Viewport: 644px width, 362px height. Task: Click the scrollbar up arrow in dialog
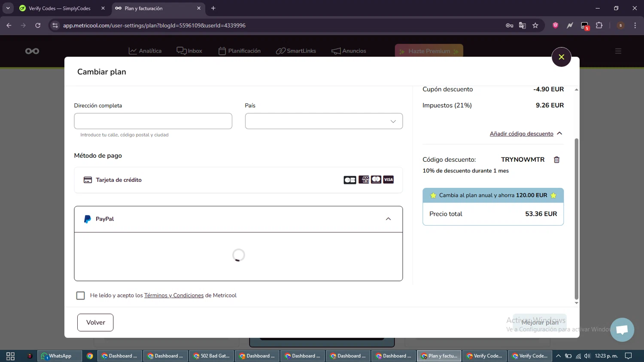coord(576,89)
